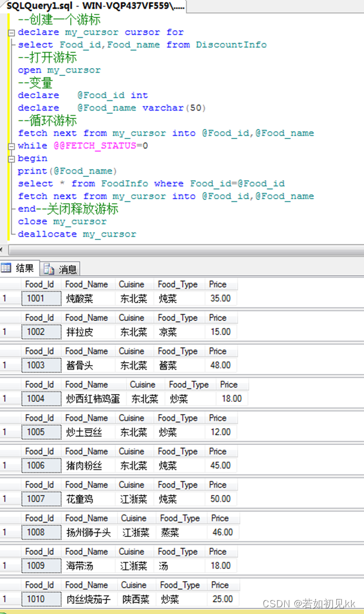Click the cell 炖酸菜
This screenshot has height=614, width=364.
(89, 299)
